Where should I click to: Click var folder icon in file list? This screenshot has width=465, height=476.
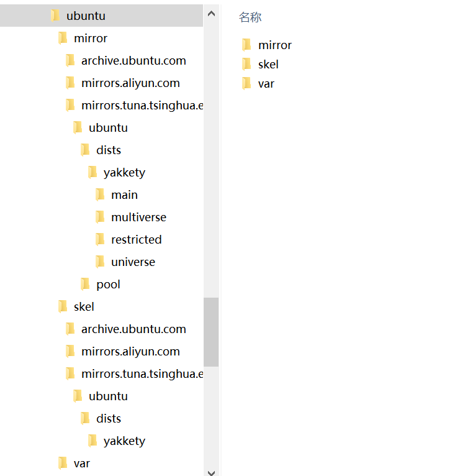tap(246, 83)
